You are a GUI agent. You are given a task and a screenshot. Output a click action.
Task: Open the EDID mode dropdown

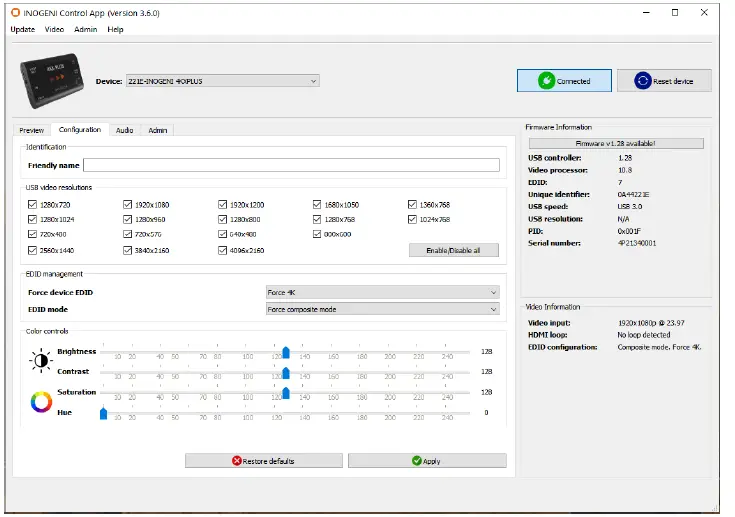click(x=381, y=309)
